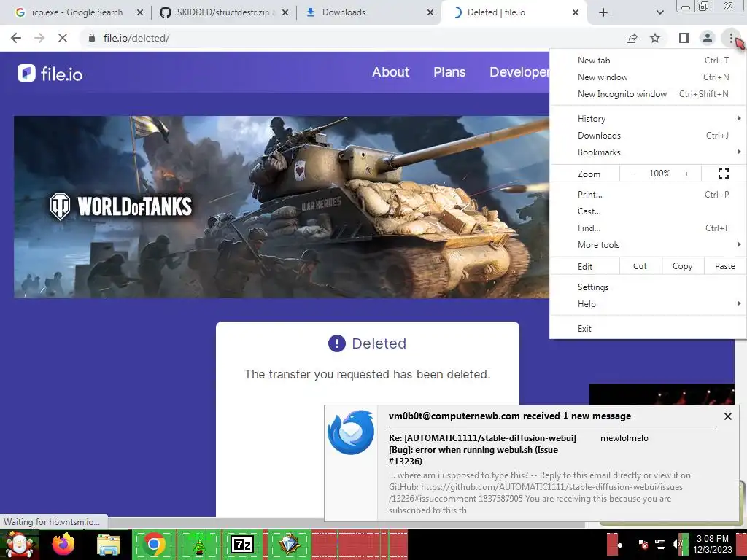Click Paste in the Edit row
The width and height of the screenshot is (747, 560).
click(x=724, y=266)
